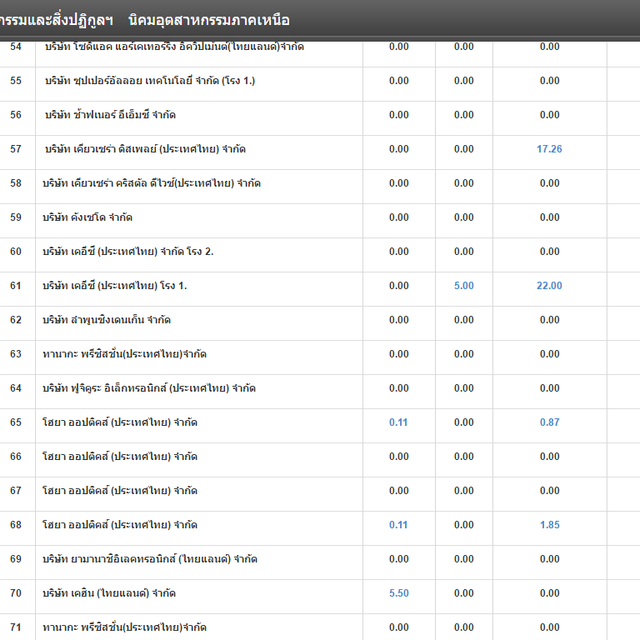
Task: Click row number 66
Action: (x=16, y=456)
